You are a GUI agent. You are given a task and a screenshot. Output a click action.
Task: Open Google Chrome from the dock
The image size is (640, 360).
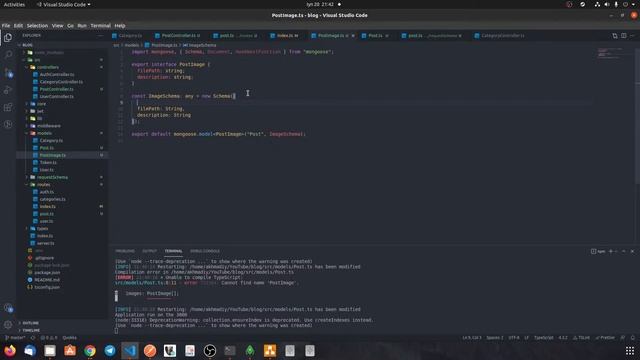coord(90,351)
